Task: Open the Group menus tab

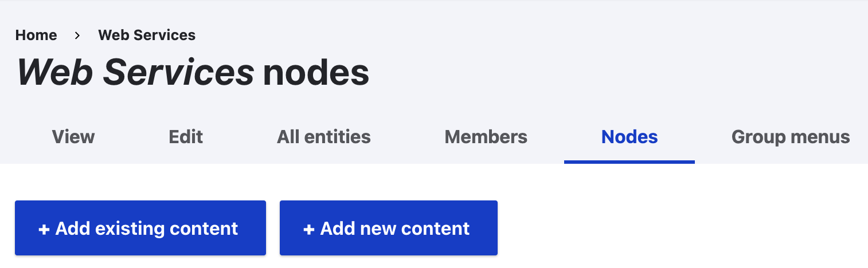Action: (790, 137)
